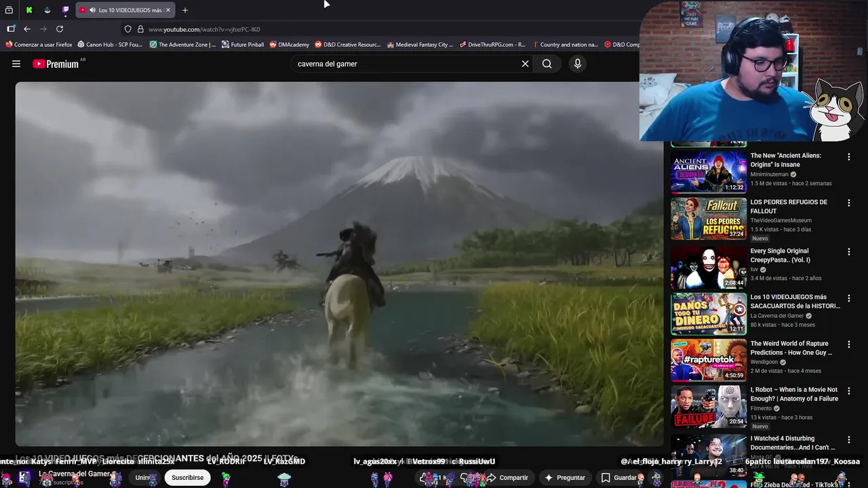The height and width of the screenshot is (488, 868).
Task: Open 'Every Single Original CreepyPasta' thumbnail
Action: point(709,267)
